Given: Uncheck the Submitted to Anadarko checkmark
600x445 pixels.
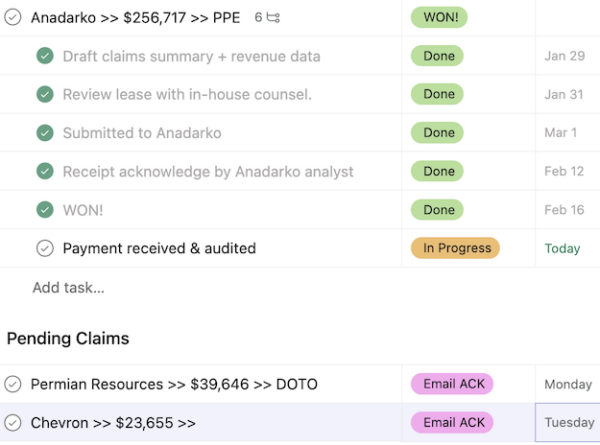Looking at the screenshot, I should tap(45, 133).
